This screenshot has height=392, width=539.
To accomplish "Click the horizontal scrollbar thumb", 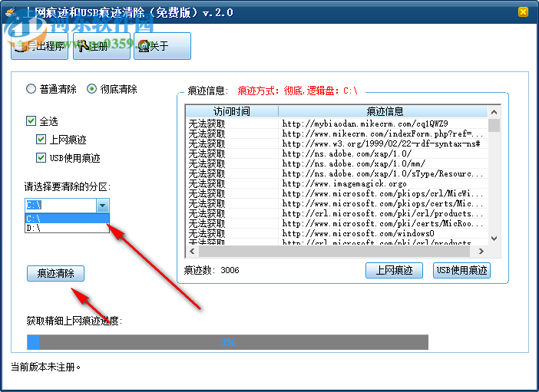I will 334,251.
